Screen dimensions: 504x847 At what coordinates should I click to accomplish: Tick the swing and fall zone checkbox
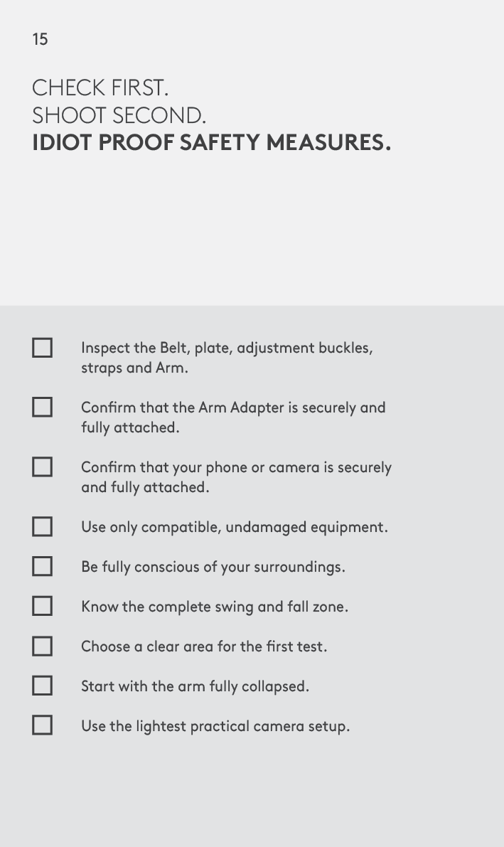click(42, 606)
